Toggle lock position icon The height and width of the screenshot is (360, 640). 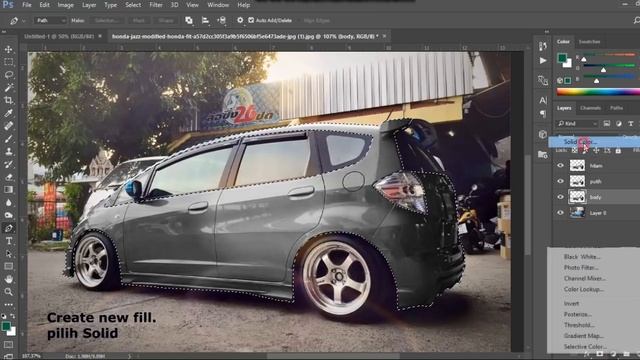(596, 151)
